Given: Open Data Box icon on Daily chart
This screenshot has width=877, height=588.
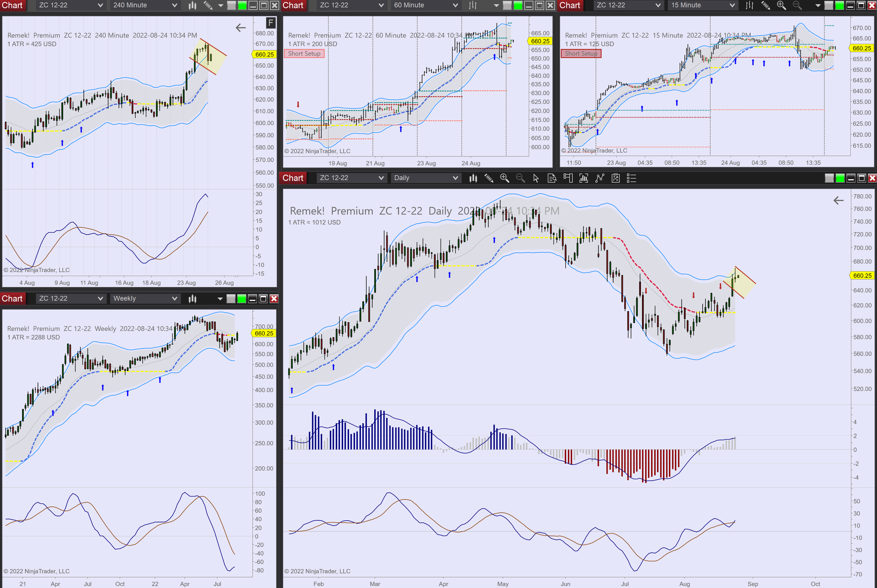Looking at the screenshot, I should tap(552, 178).
